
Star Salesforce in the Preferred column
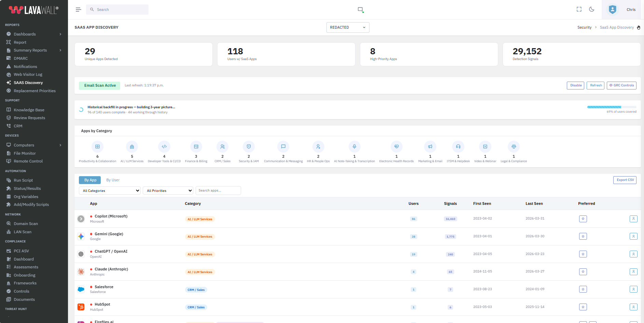583,289
